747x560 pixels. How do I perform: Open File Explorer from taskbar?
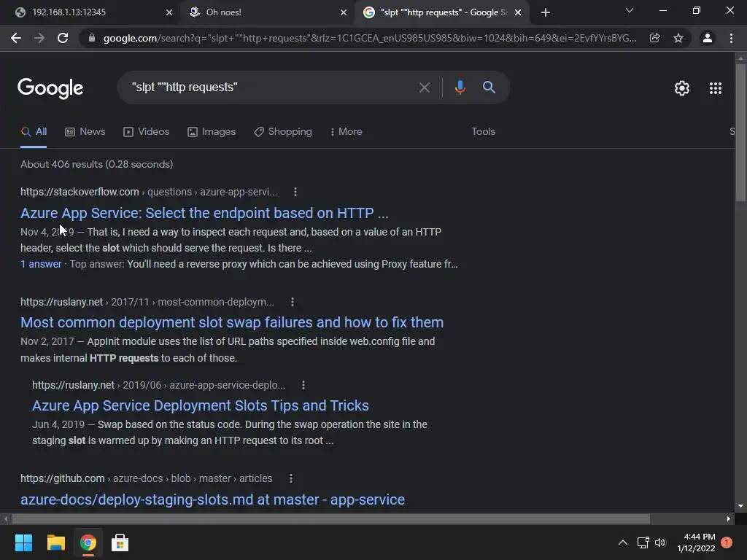click(55, 542)
